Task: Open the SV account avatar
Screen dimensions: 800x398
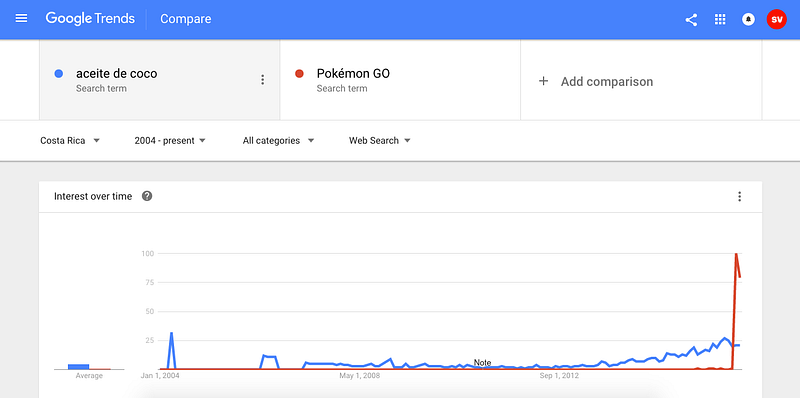Action: click(777, 19)
